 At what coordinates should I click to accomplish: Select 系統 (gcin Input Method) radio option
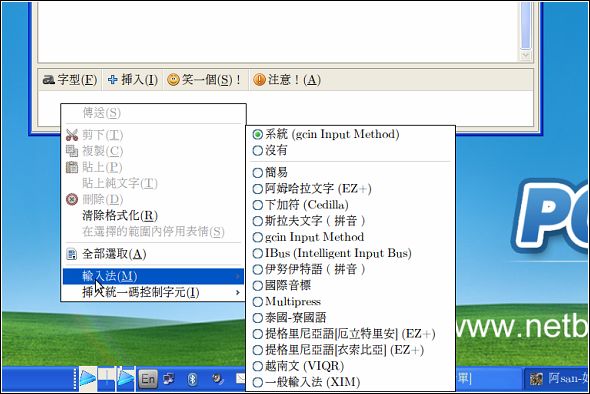point(350,134)
